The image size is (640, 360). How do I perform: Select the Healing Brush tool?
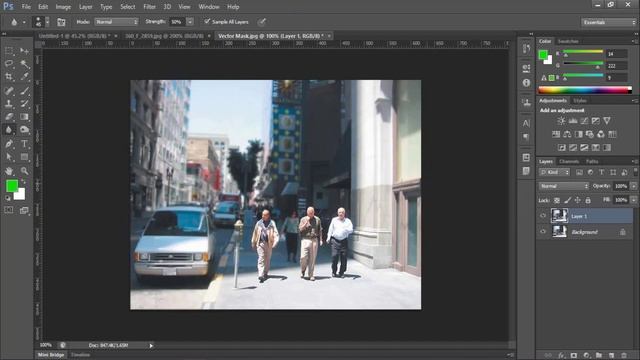tap(9, 91)
